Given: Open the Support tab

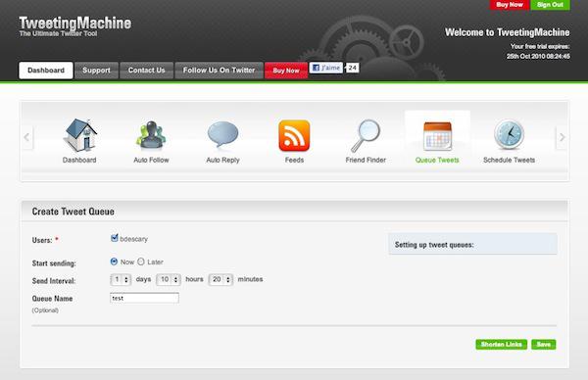Looking at the screenshot, I should [96, 71].
